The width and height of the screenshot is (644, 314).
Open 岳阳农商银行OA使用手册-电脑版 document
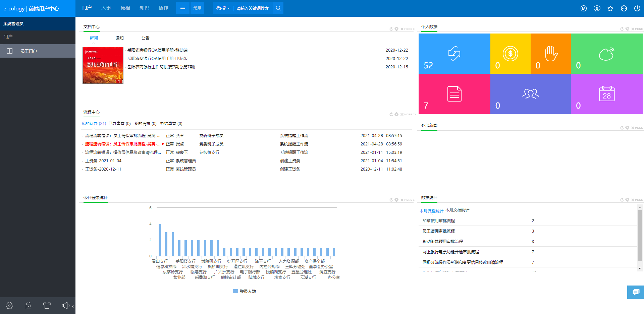[x=157, y=59]
